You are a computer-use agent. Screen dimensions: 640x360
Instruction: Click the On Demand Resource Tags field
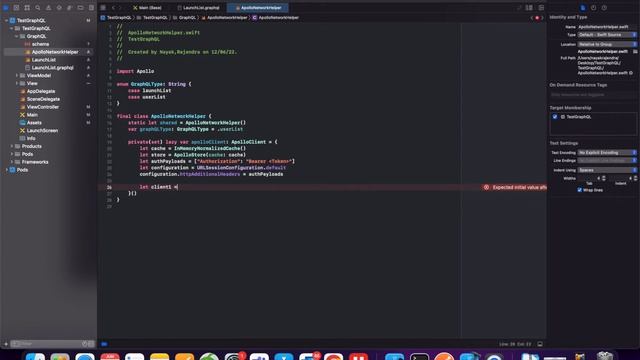[593, 95]
